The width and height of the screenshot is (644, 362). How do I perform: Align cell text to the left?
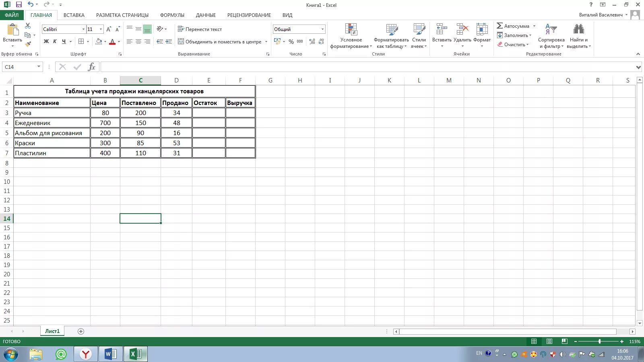(x=130, y=41)
